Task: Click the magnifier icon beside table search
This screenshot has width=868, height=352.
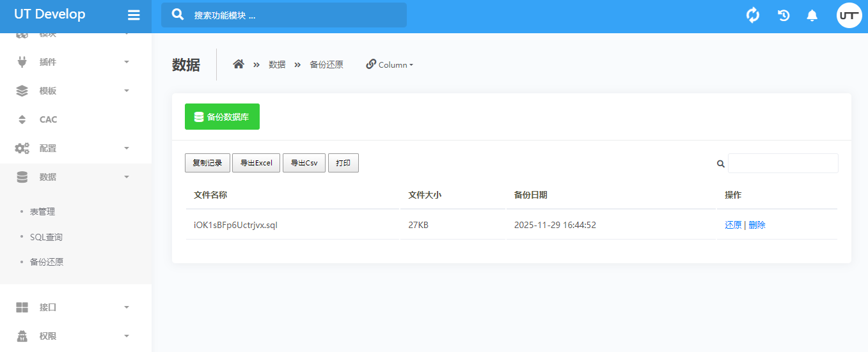Action: click(720, 164)
